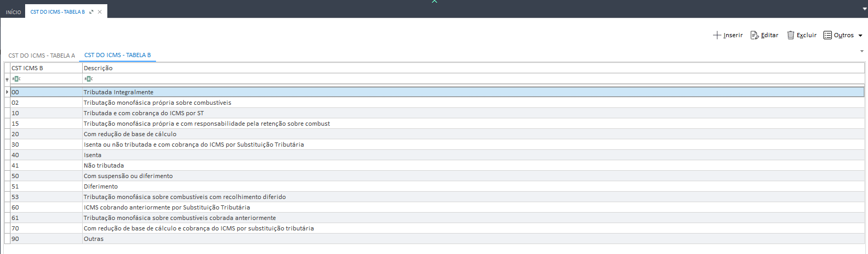Screen dimensions: 868x254
Task: Switch to the INÍCIO tab
Action: 13,12
